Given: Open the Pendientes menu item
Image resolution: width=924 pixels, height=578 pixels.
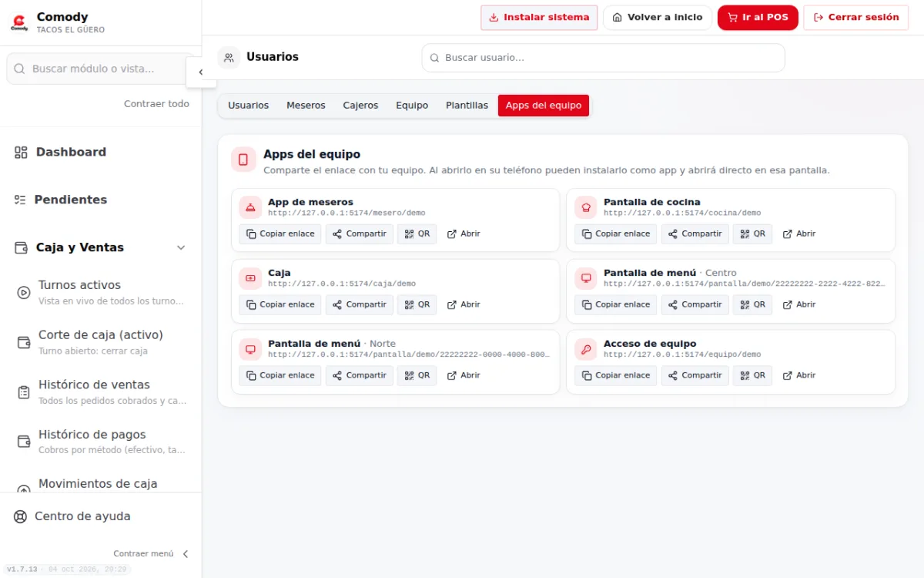Looking at the screenshot, I should [x=100, y=200].
